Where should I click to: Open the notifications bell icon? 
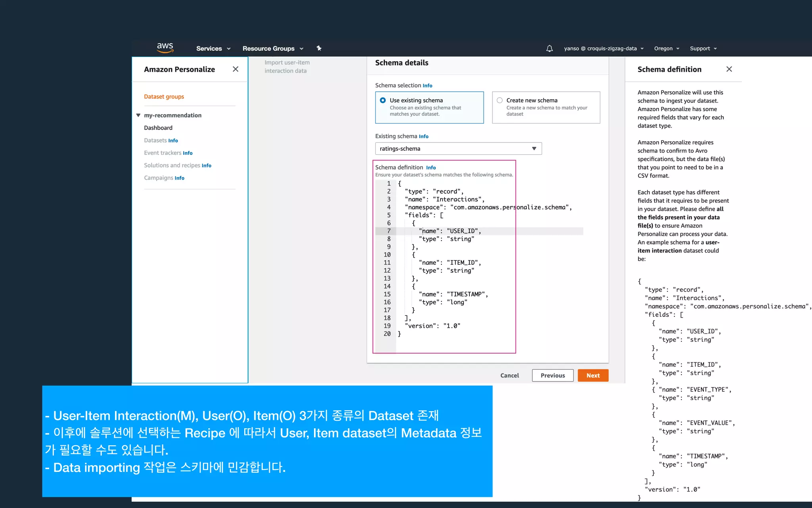point(549,48)
